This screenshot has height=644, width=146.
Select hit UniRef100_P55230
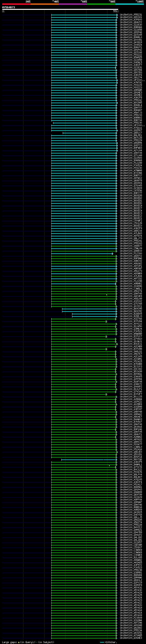tap(131, 123)
